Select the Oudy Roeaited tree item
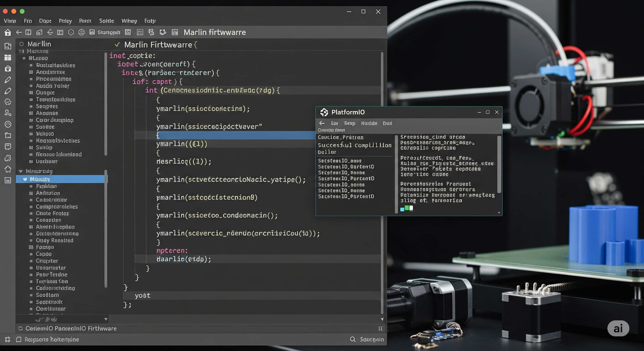This screenshot has width=644, height=351. point(54,240)
